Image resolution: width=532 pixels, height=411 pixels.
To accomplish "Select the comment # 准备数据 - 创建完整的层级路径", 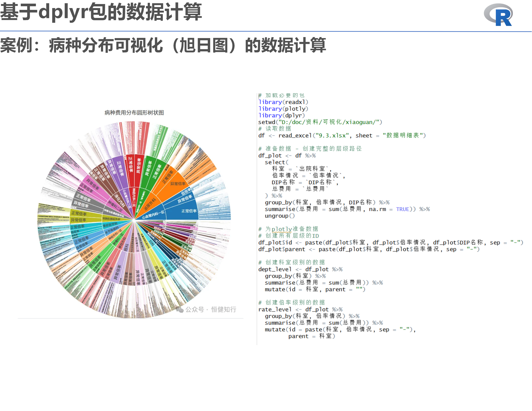I will point(310,148).
